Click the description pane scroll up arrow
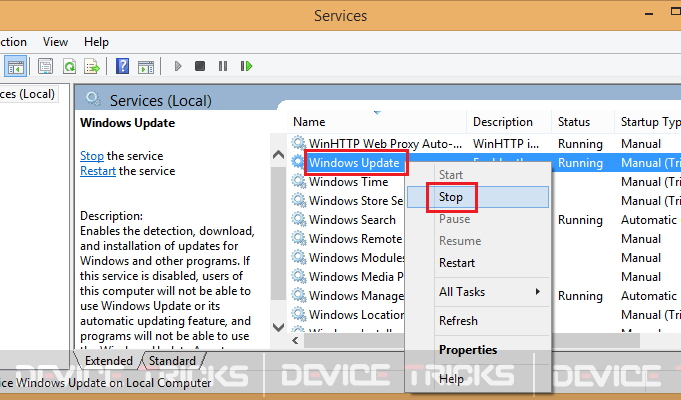Viewport: 681px width, 400px height. pos(278,155)
